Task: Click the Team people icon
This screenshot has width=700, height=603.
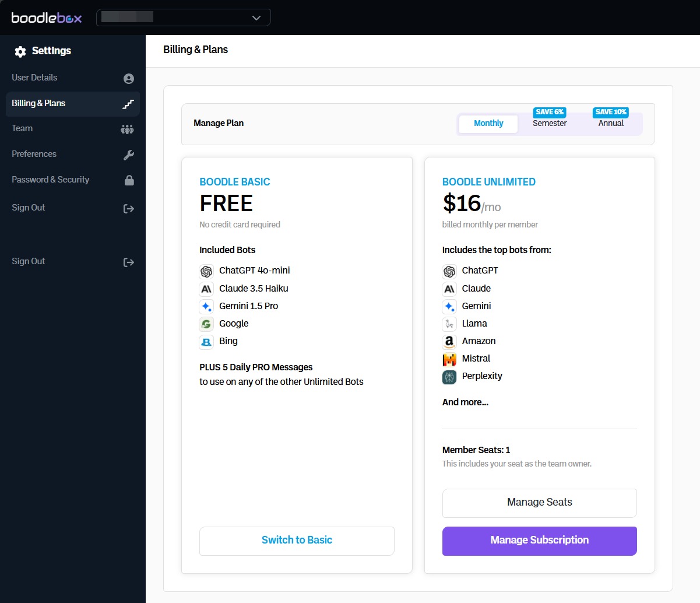Action: pos(127,129)
